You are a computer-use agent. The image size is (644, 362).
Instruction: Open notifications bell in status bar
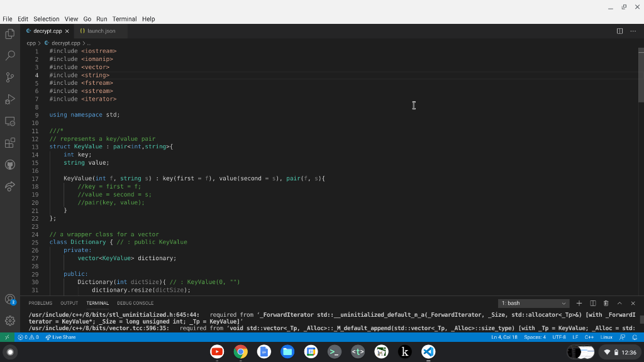635,337
